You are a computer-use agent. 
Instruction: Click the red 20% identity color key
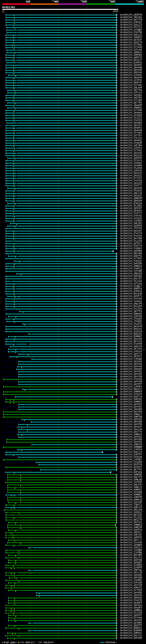[x=16, y=4]
